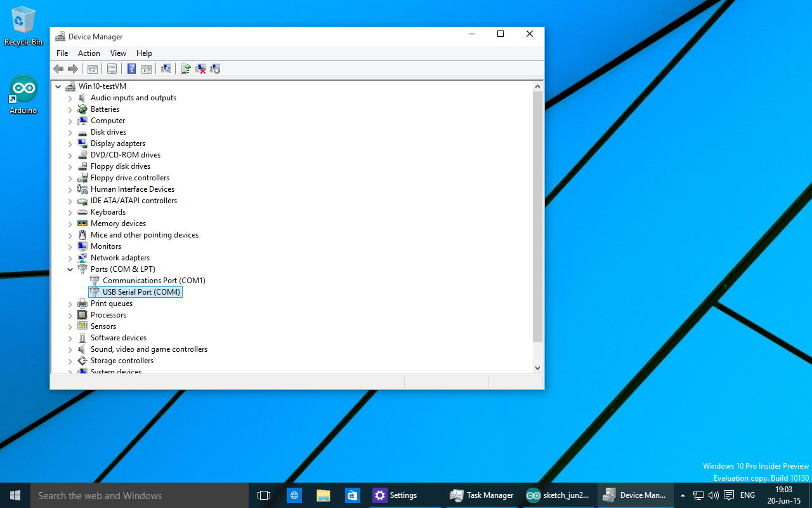This screenshot has height=508, width=812.
Task: Select the Storage controllers label
Action: tap(122, 361)
